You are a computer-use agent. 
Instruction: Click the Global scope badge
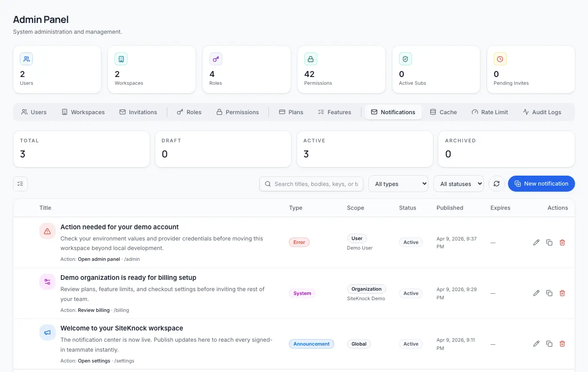(359, 344)
